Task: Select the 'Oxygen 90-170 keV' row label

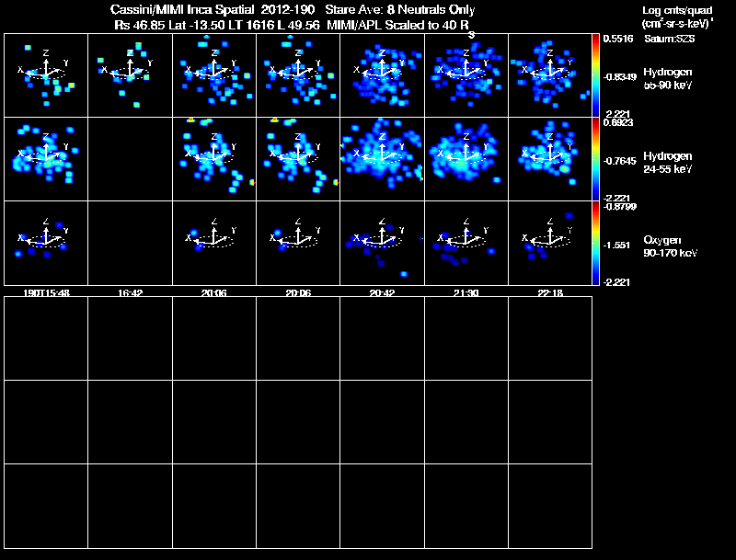Action: (x=671, y=246)
